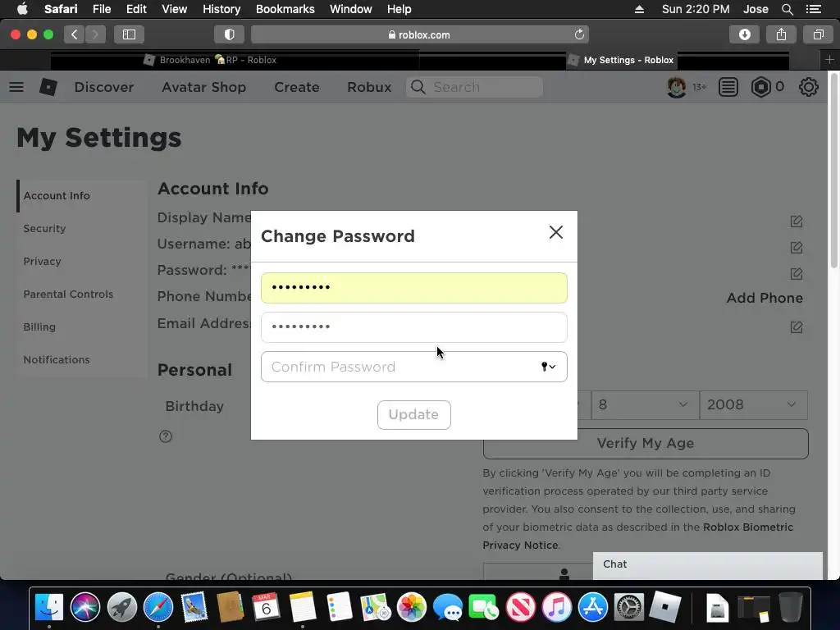Screen dimensions: 840x630
Task: Open the settings gear icon
Action: pyautogui.click(x=808, y=87)
